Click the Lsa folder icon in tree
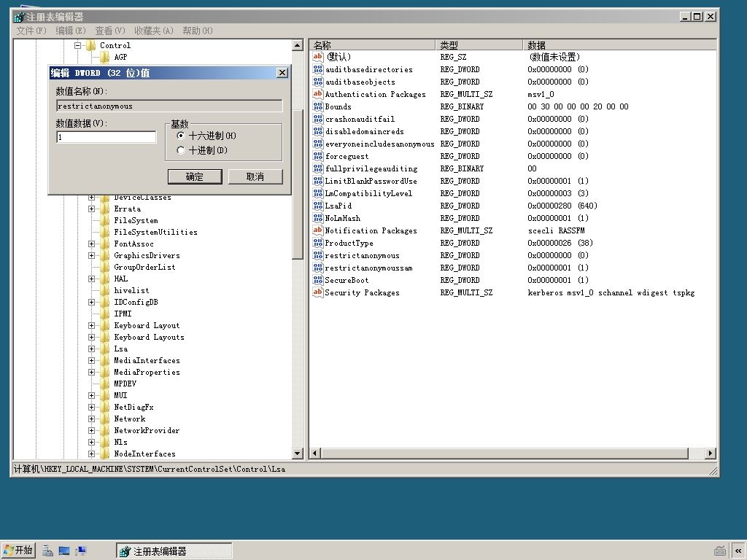This screenshot has height=560, width=747. [x=105, y=349]
